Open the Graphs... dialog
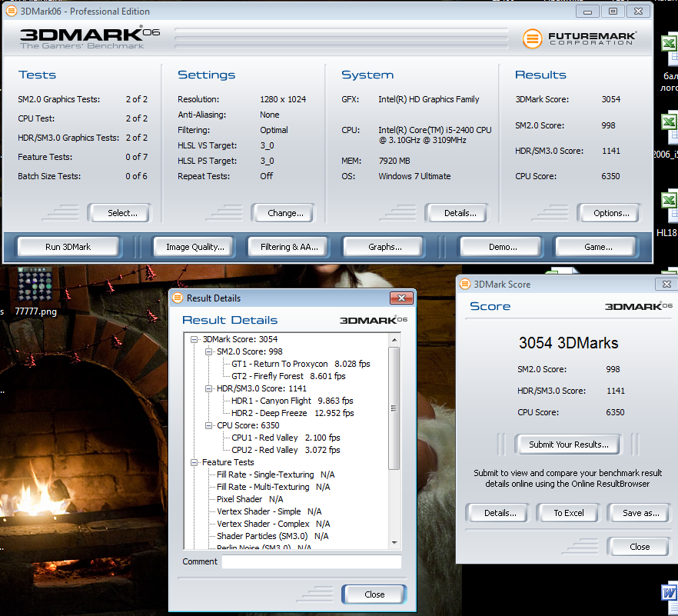The image size is (678, 616). tap(384, 247)
